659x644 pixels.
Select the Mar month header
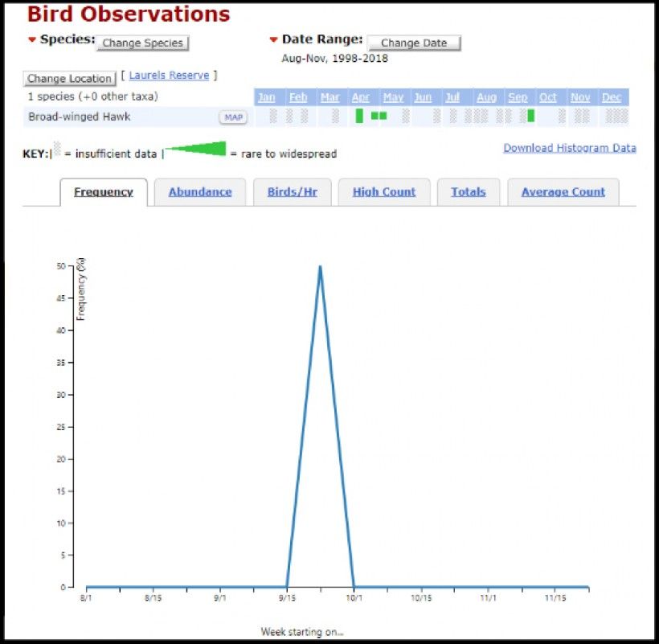[x=329, y=97]
